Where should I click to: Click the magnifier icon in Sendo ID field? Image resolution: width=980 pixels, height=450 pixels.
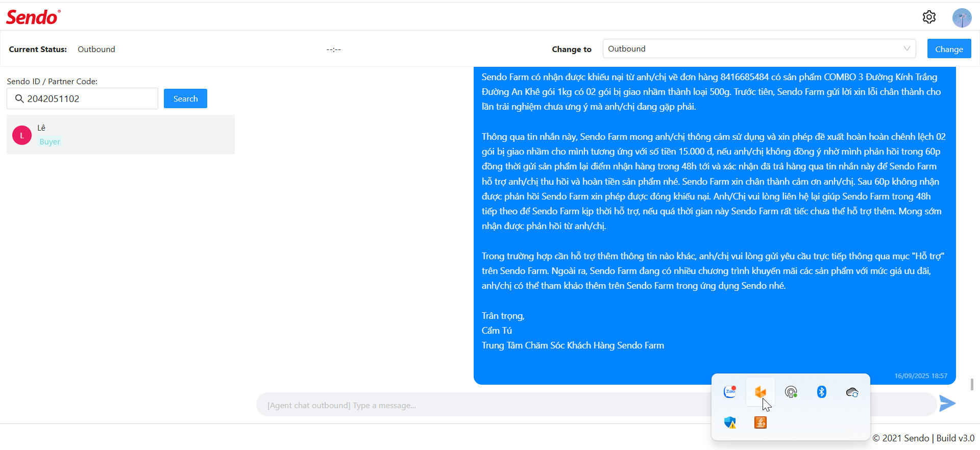(x=19, y=98)
